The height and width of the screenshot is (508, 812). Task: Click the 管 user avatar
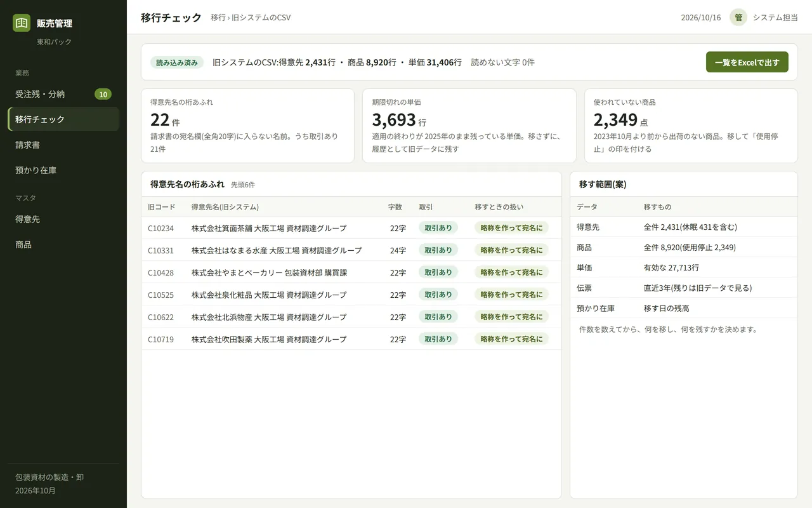click(738, 17)
